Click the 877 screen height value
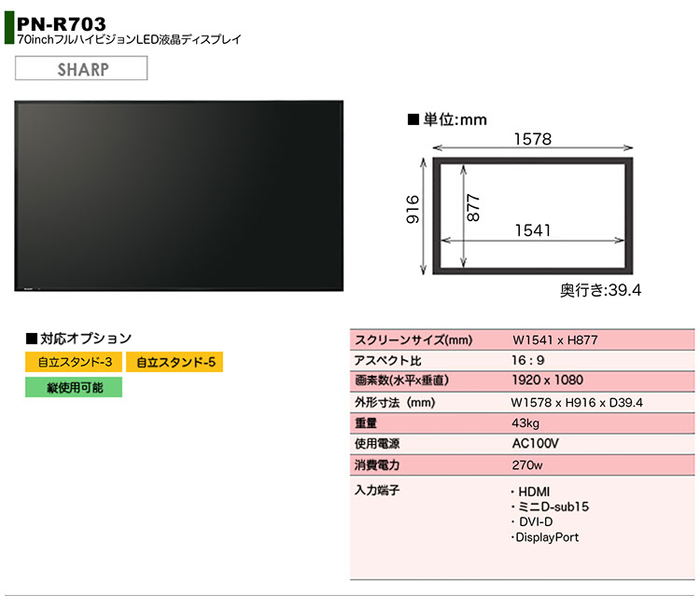The width and height of the screenshot is (700, 596). click(473, 207)
